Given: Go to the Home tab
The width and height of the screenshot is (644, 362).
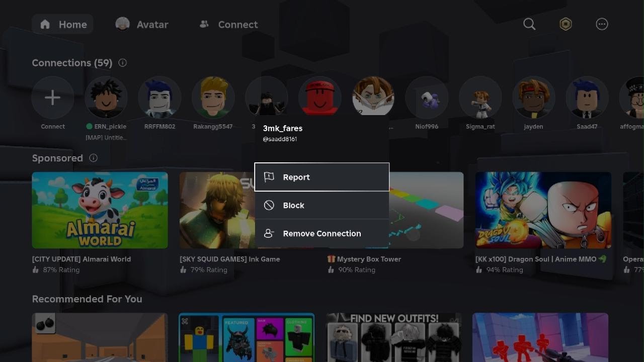Looking at the screenshot, I should click(63, 24).
